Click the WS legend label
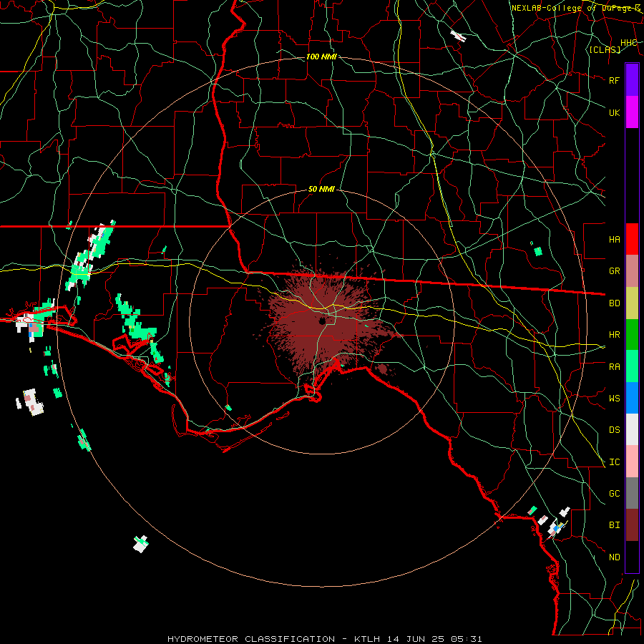644x644 pixels. [x=614, y=399]
